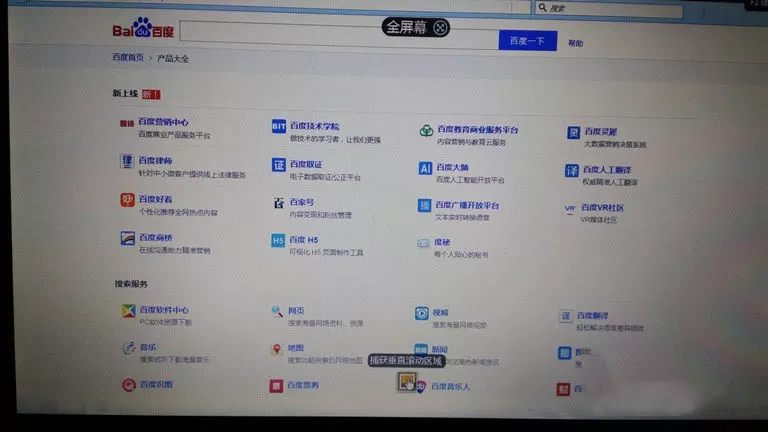The width and height of the screenshot is (768, 432).
Task: Click the Baidu paw logo
Action: click(143, 28)
